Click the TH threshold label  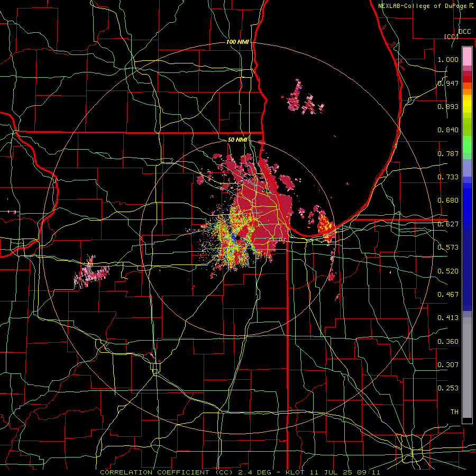point(454,412)
